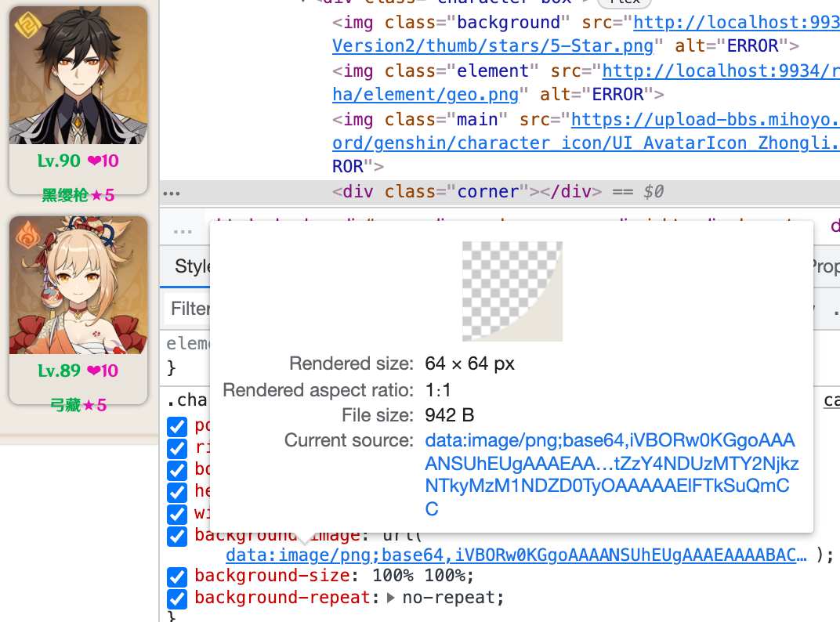Click the Filter input in Styles panel
The height and width of the screenshot is (622, 840).
pyautogui.click(x=188, y=309)
